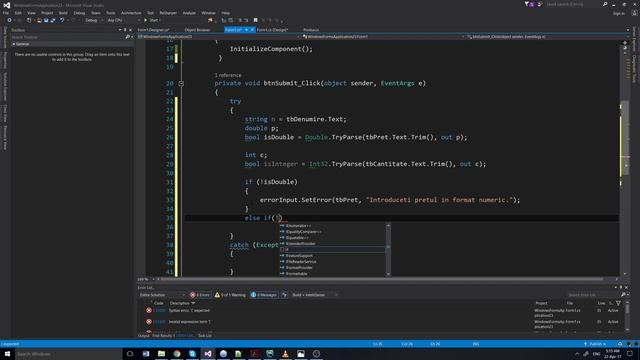Open the Analyze menu
Image resolution: width=640 pixels, height=360 pixels.
(x=189, y=13)
